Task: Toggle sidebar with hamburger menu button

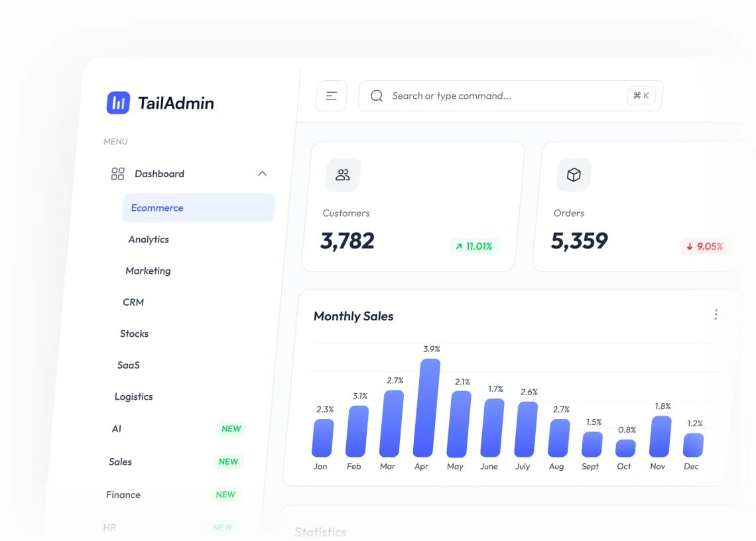Action: point(331,96)
